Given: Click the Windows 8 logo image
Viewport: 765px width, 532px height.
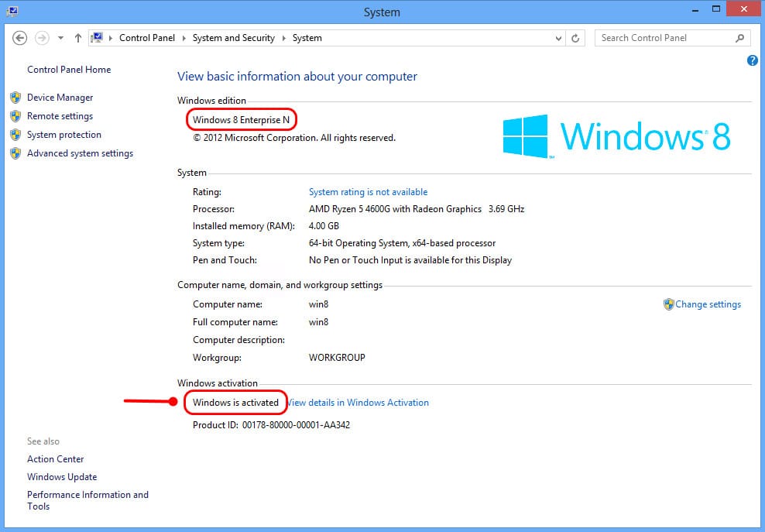Looking at the screenshot, I should (616, 136).
